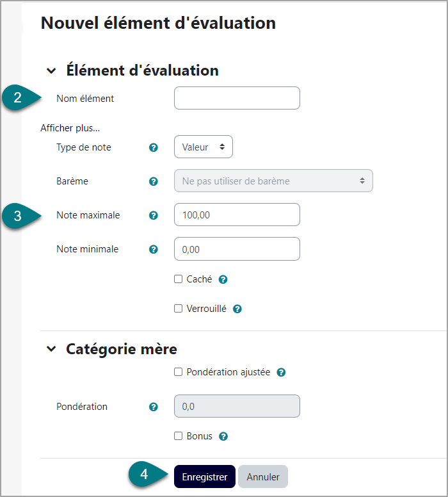Viewport: 448px width, 497px height.
Task: Show help for Note minimale
Action: (x=154, y=249)
